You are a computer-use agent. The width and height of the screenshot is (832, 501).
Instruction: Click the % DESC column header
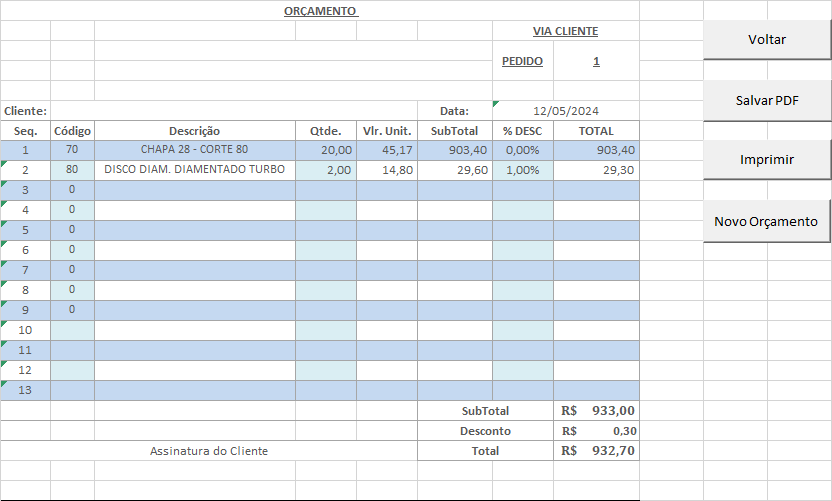click(x=523, y=131)
